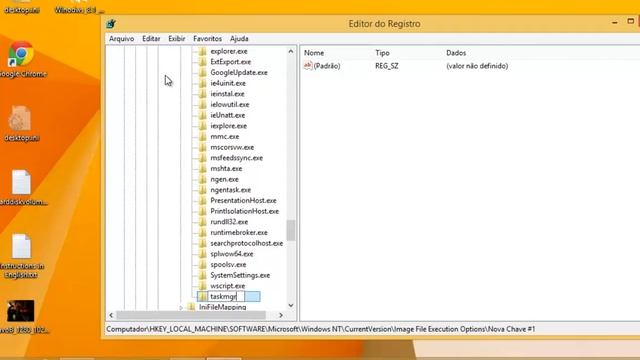
Task: Minimize the Editor do Registro window
Action: coord(615,23)
